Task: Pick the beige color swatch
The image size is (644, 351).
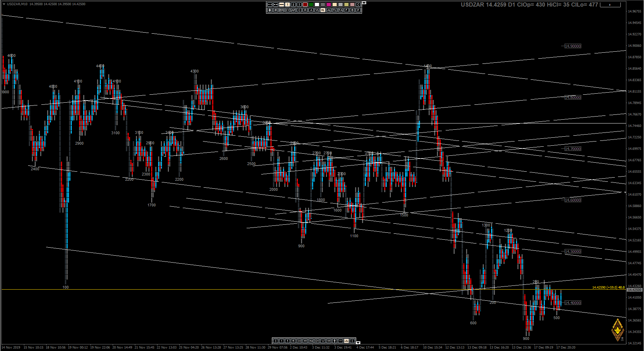Action: (x=335, y=5)
